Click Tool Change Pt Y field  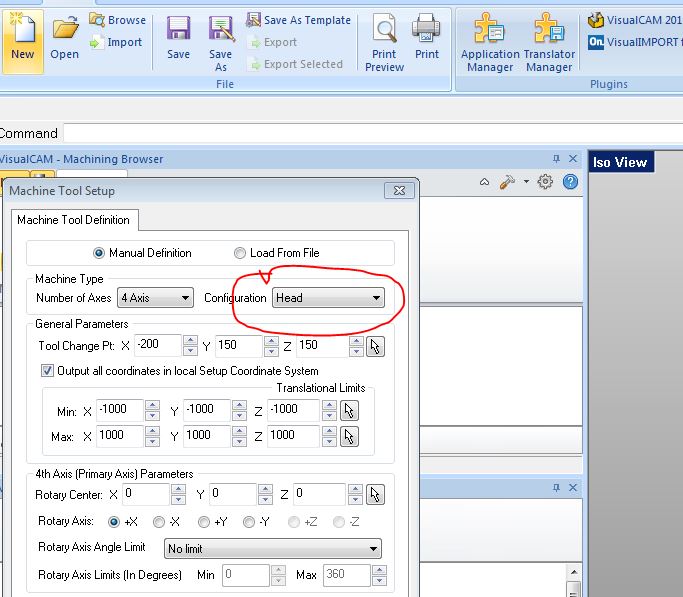coord(239,346)
